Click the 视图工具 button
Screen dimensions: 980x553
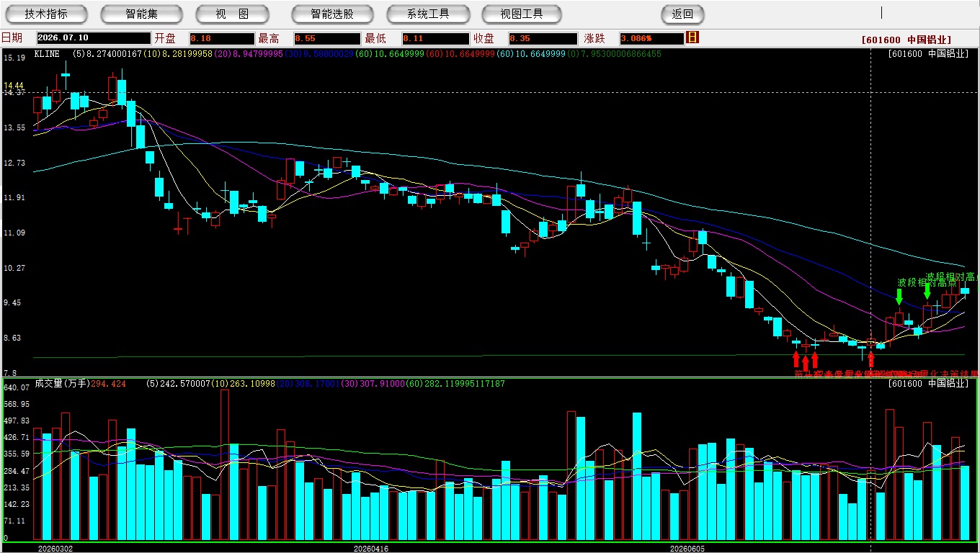(x=522, y=14)
